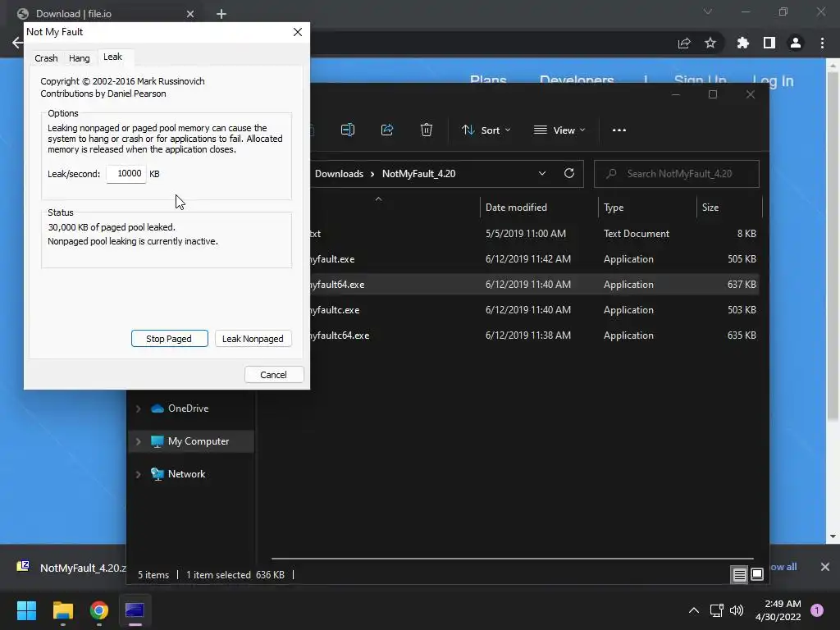This screenshot has width=840, height=630.
Task: Click the Explorer delete trash icon
Action: point(427,130)
